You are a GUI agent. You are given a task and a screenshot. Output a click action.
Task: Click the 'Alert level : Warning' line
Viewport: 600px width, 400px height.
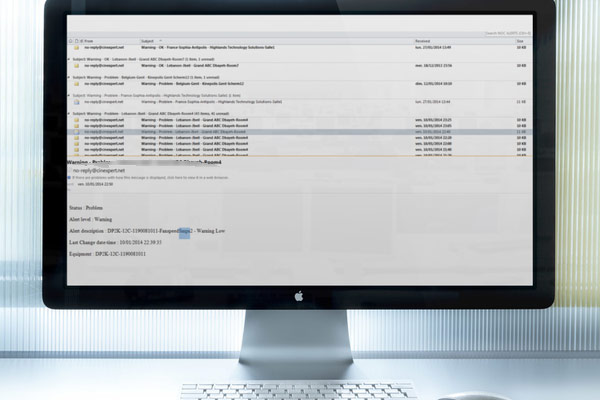click(x=90, y=220)
